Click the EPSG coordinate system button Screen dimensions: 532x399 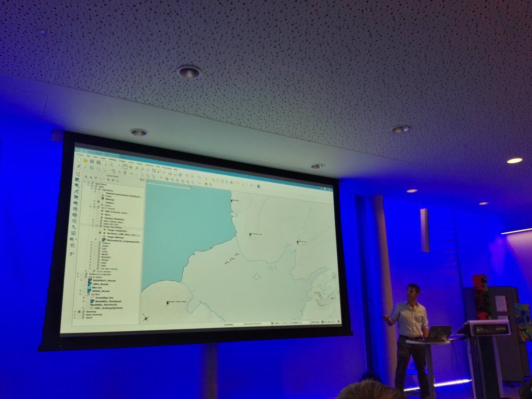(329, 322)
